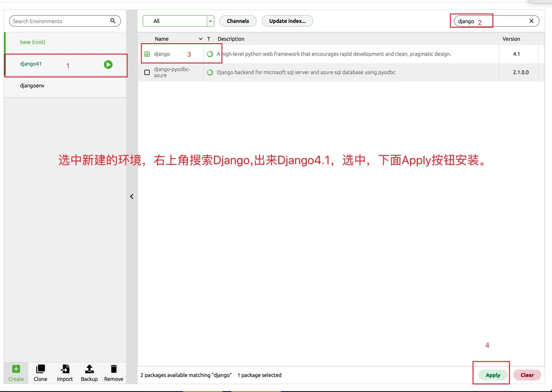The height and width of the screenshot is (392, 552).
Task: Click the django-pyodbc-azure package type icon
Action: click(210, 72)
